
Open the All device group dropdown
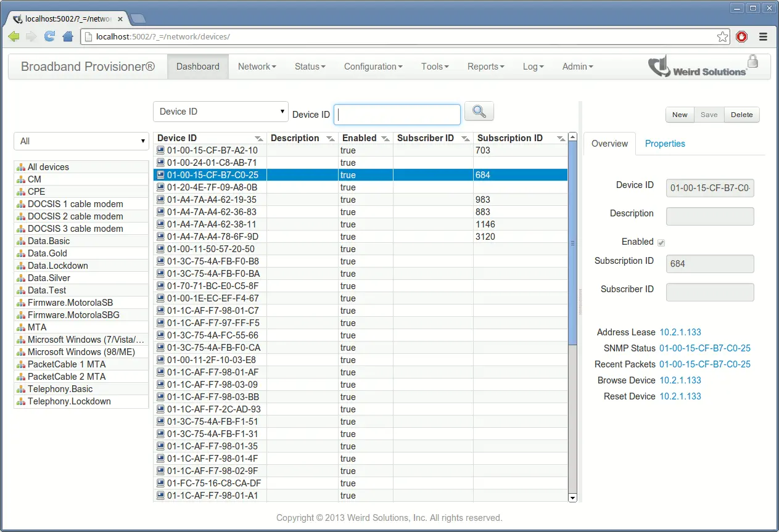point(81,141)
